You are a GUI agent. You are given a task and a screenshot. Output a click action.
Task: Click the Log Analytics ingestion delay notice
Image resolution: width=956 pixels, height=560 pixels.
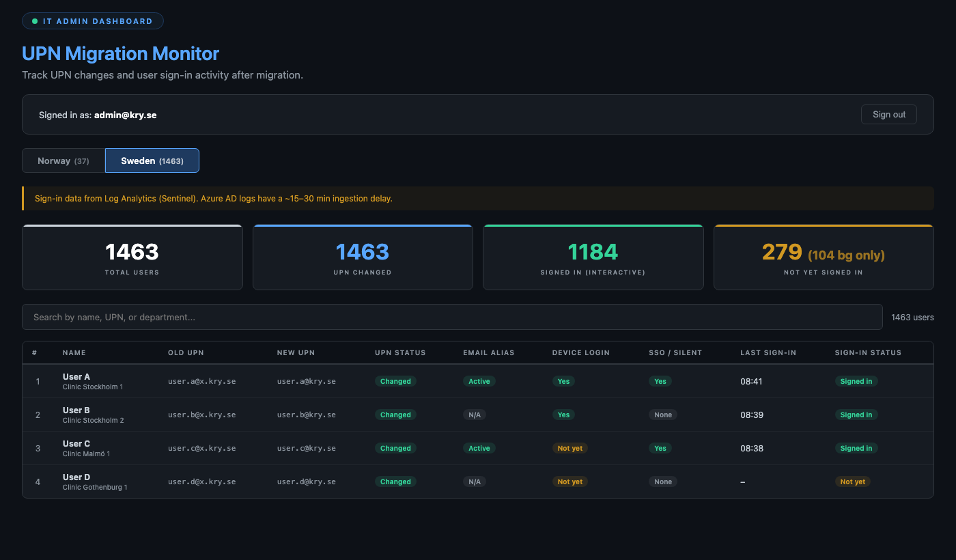(478, 199)
